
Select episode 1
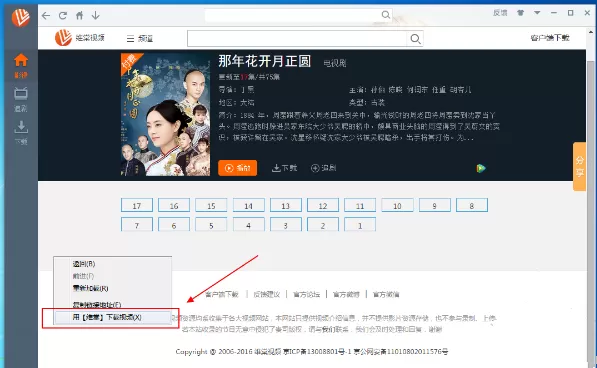click(360, 225)
